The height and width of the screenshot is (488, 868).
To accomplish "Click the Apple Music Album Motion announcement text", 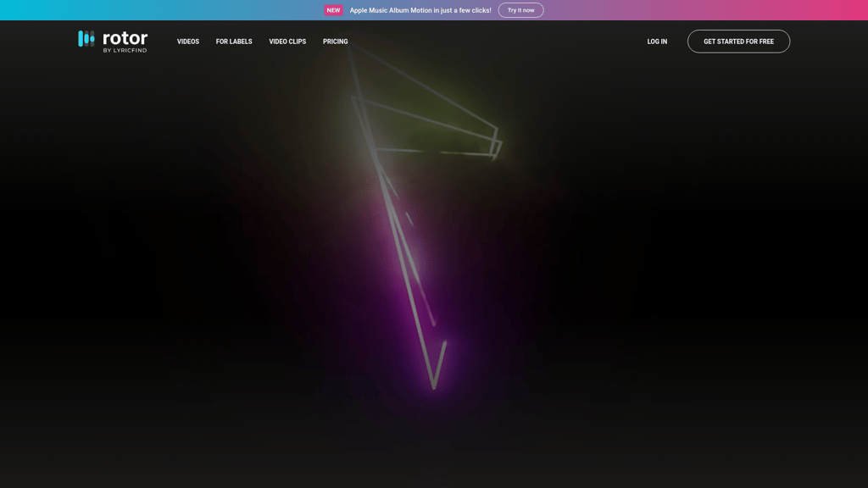I will click(x=420, y=10).
